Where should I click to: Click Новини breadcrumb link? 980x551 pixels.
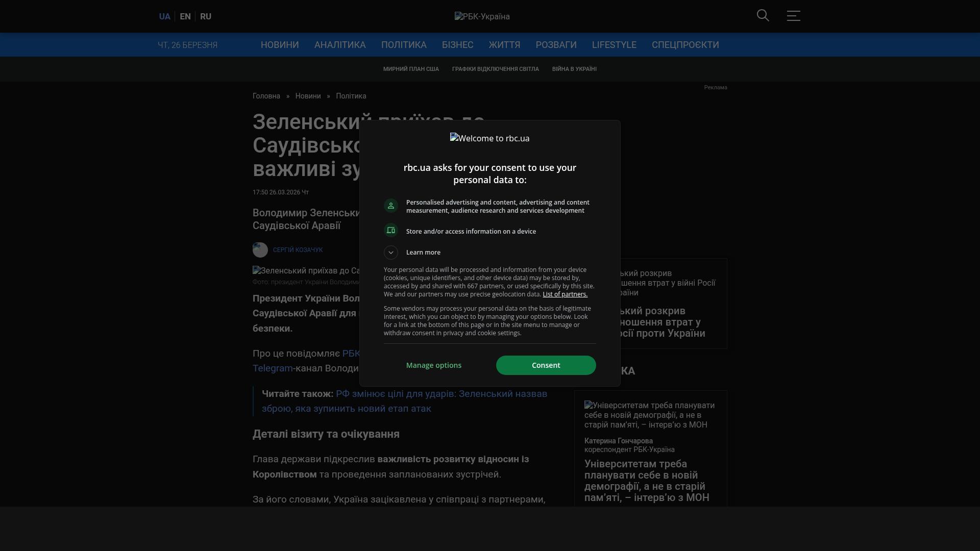coord(308,96)
